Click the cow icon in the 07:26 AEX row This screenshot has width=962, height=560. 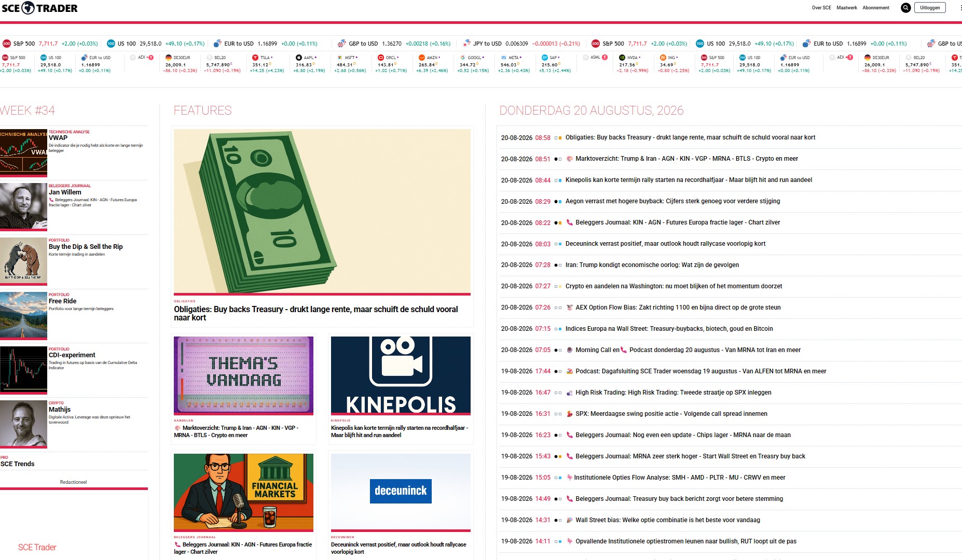pos(569,307)
